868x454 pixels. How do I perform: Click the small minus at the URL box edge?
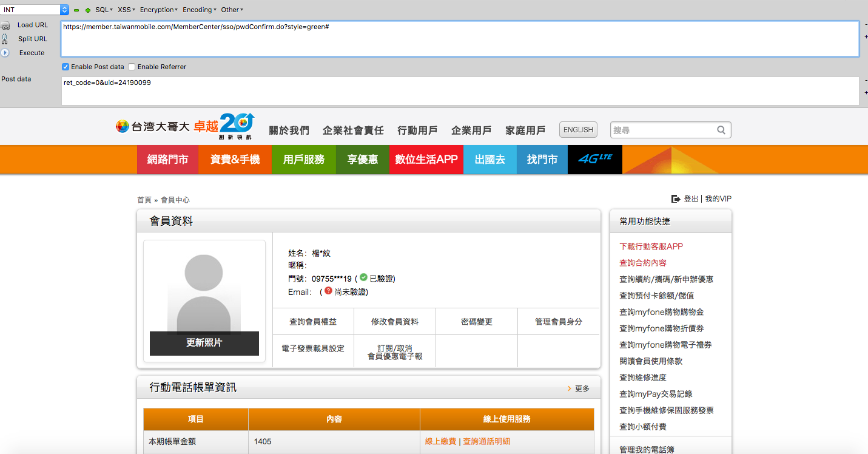866,25
